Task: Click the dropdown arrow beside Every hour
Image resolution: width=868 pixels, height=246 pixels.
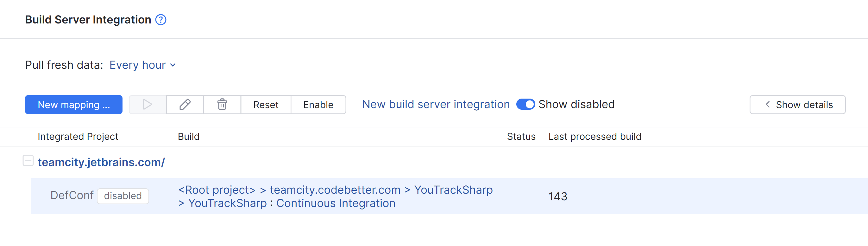Action: [x=173, y=65]
